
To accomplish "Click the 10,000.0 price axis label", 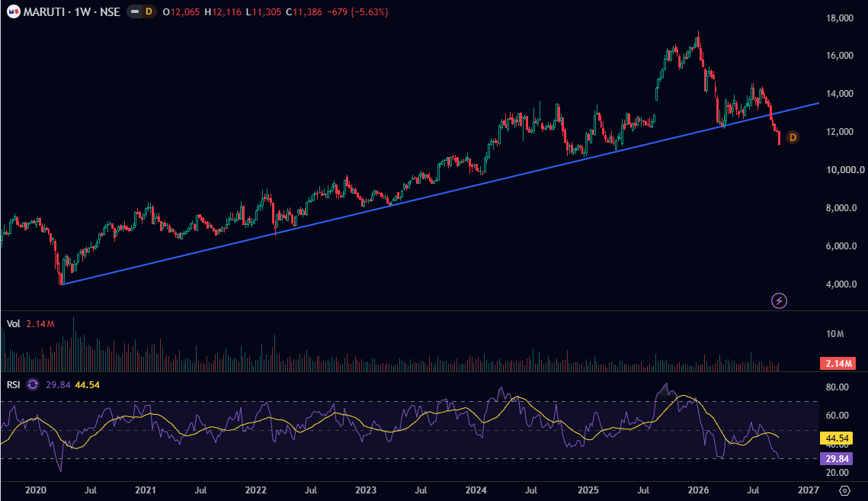I will pyautogui.click(x=844, y=170).
